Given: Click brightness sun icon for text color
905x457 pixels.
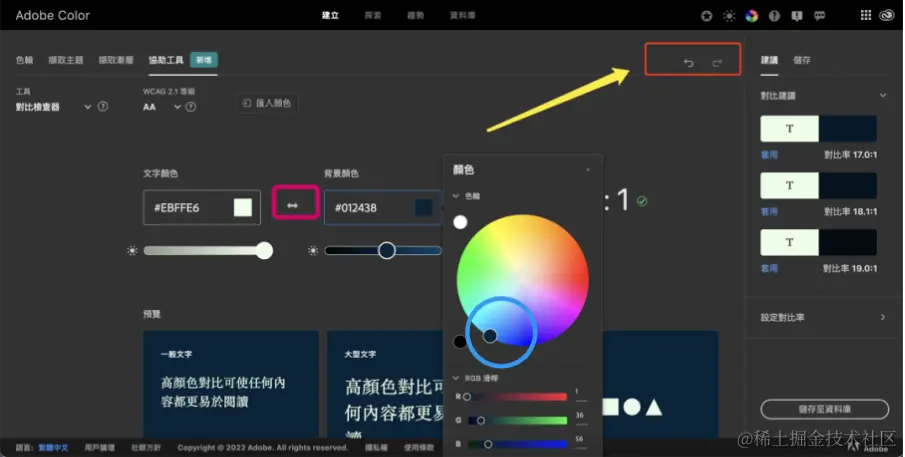Looking at the screenshot, I should point(132,250).
